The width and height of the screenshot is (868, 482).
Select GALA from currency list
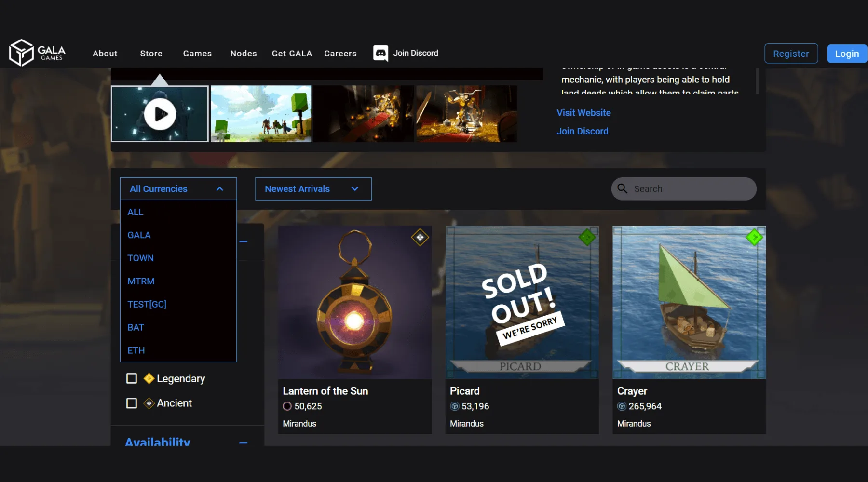click(139, 235)
